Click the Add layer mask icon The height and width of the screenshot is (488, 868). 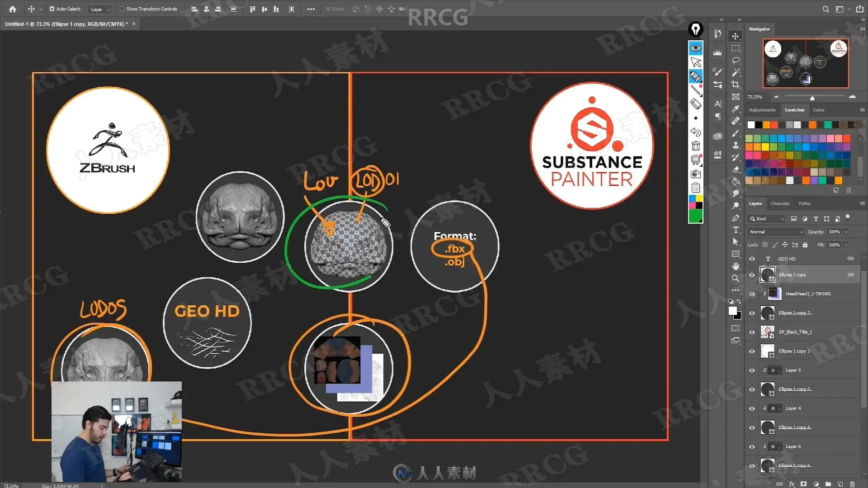point(804,484)
